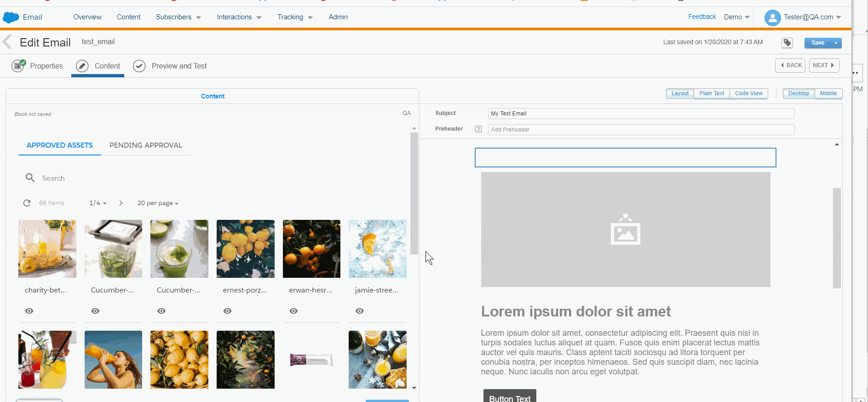Go to next page of assets
This screenshot has height=402, width=868.
click(x=121, y=203)
